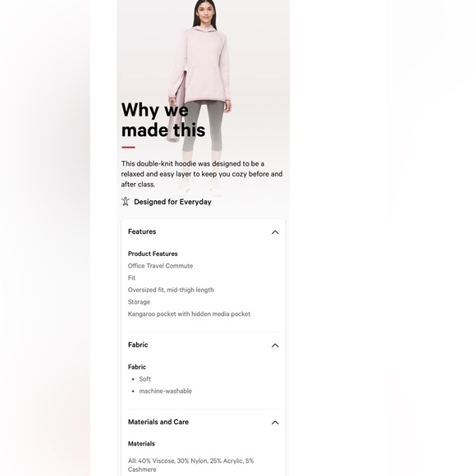Image resolution: width=476 pixels, height=476 pixels.
Task: Click the Oversized fit, mid-thigh length text
Action: pos(171,290)
